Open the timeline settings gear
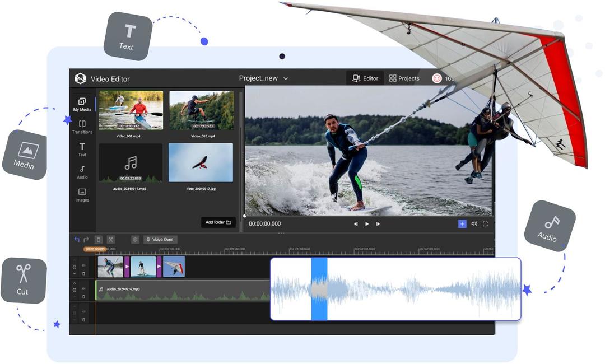This screenshot has height=364, width=605. click(135, 239)
